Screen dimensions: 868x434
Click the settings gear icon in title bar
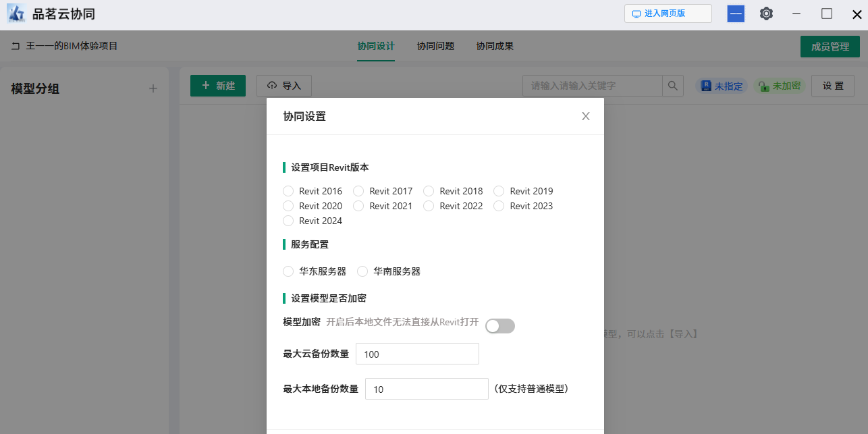click(766, 13)
